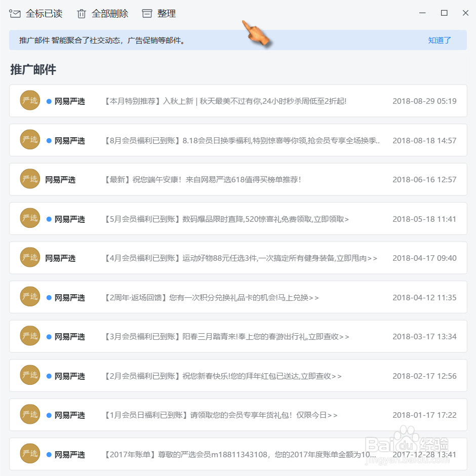Click date 2018-01-17 17:22
This screenshot has width=476, height=476.
pyautogui.click(x=424, y=415)
